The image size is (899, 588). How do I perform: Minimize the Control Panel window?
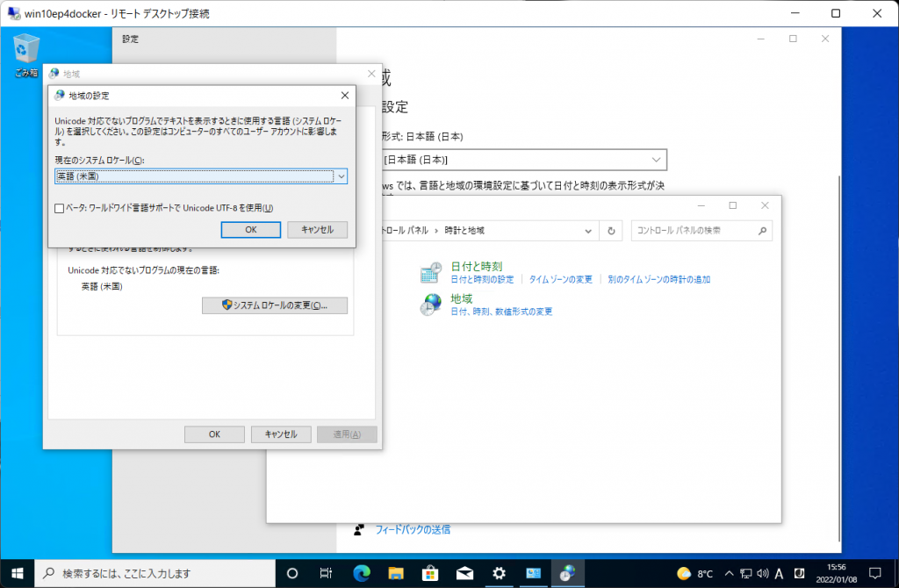(x=701, y=205)
